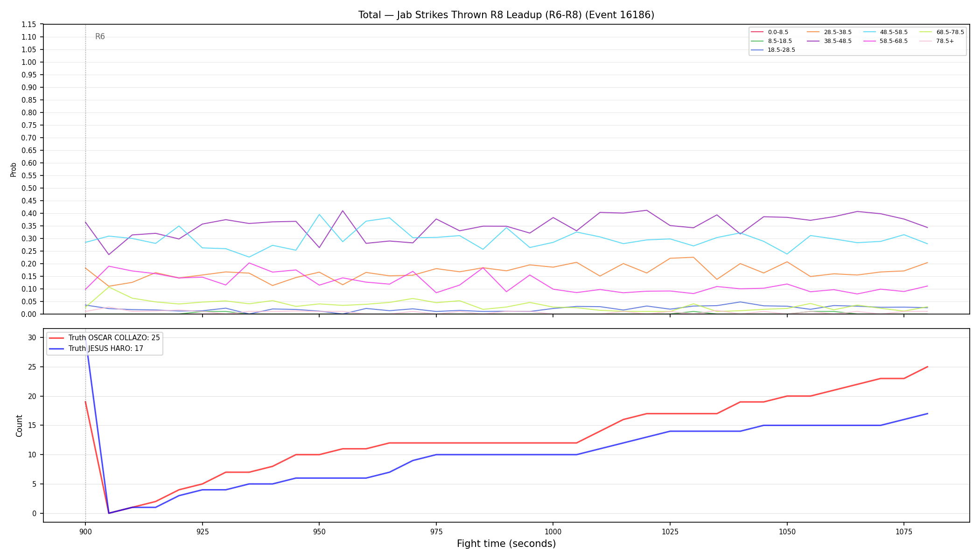
Task: Click the 925 x-axis tick label
Action: 202,532
